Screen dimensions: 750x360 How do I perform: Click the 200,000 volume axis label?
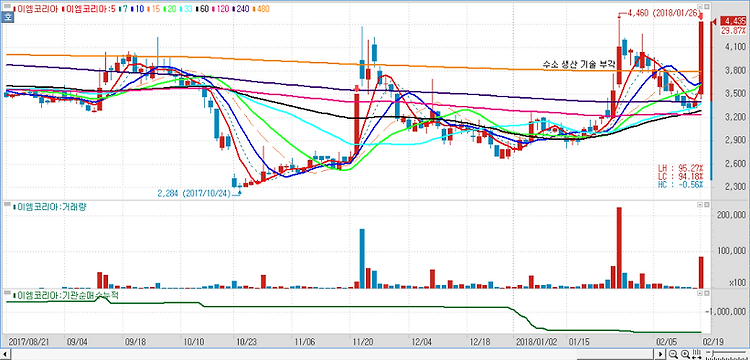point(732,215)
